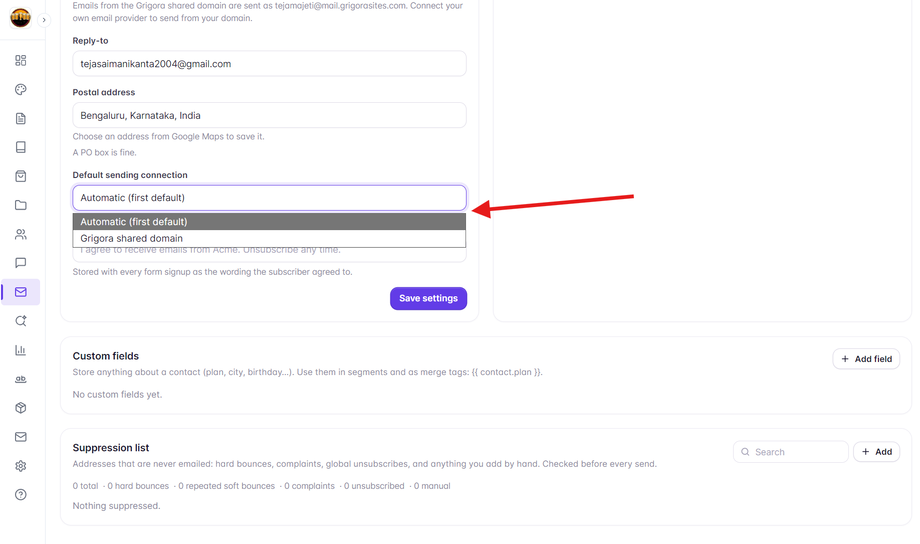Open the folder files icon in sidebar

pos(21,205)
